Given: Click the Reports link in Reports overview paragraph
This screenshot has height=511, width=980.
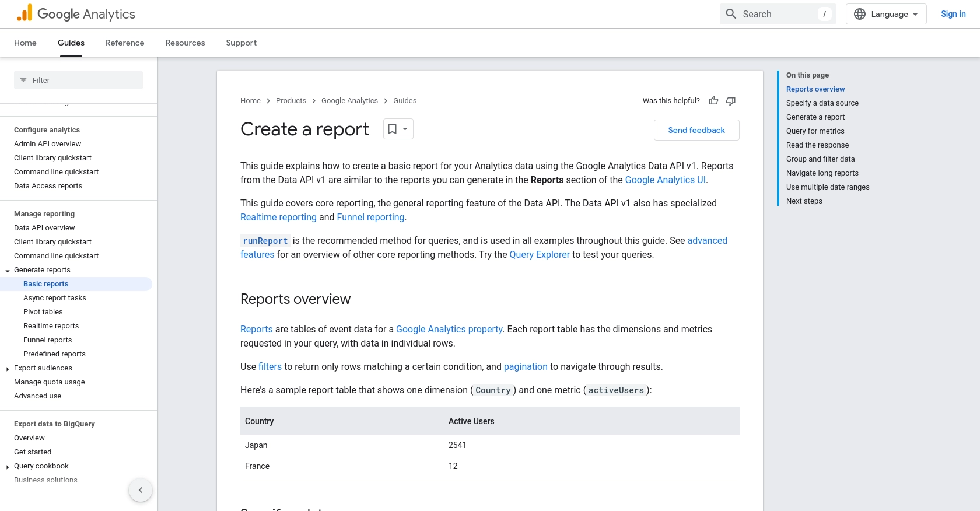Looking at the screenshot, I should [257, 329].
